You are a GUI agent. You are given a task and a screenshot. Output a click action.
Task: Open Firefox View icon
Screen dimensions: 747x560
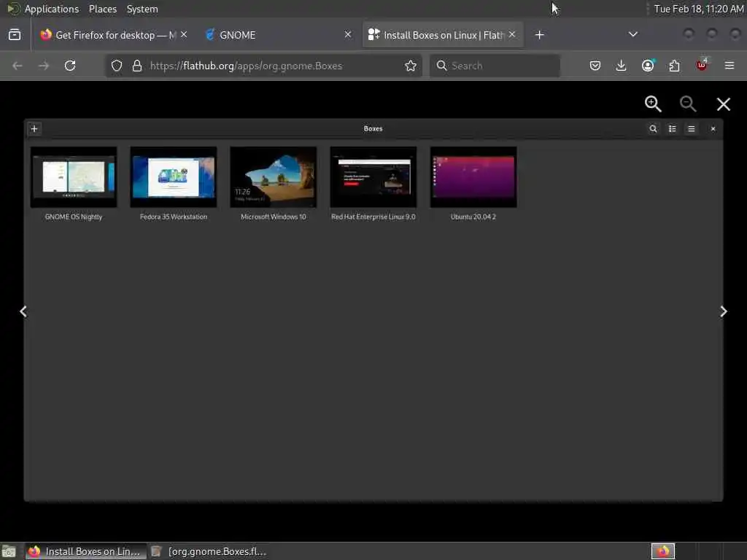pyautogui.click(x=15, y=34)
